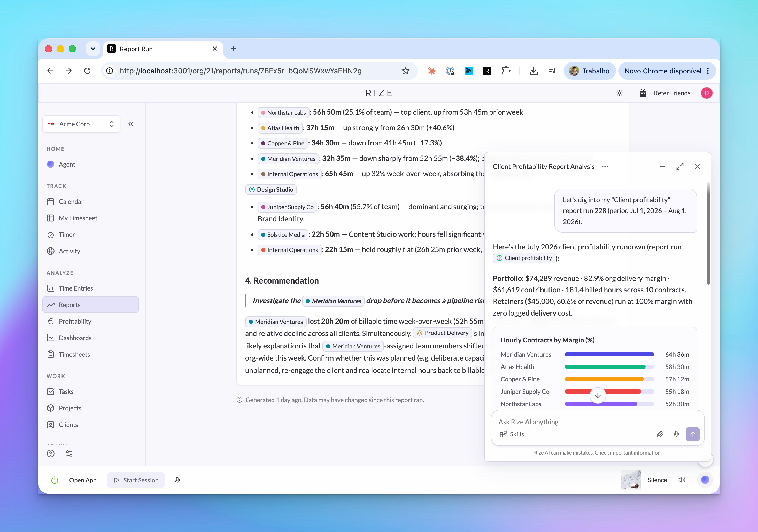Open chat panel more options ellipsis
The height and width of the screenshot is (532, 758).
tap(605, 167)
